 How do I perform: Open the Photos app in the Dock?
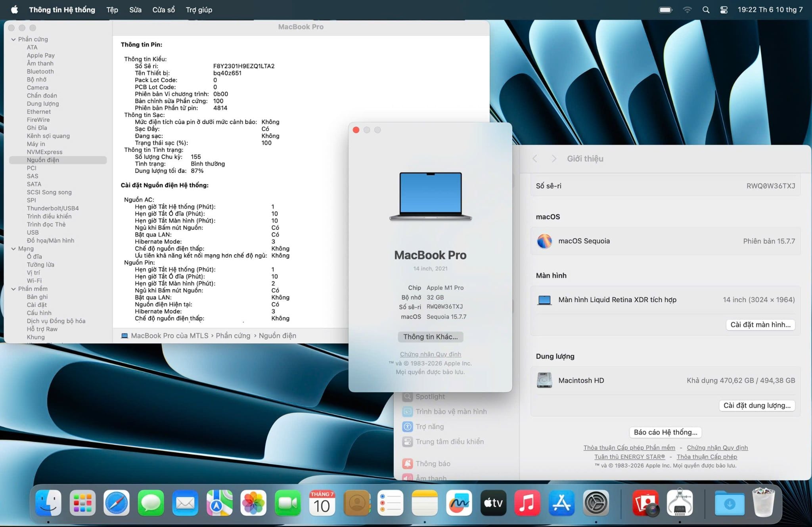(x=253, y=503)
